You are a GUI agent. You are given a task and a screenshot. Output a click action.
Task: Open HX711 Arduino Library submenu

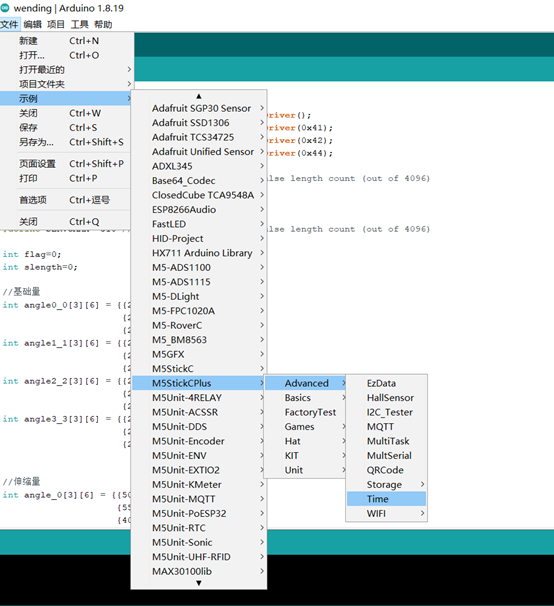pos(199,253)
